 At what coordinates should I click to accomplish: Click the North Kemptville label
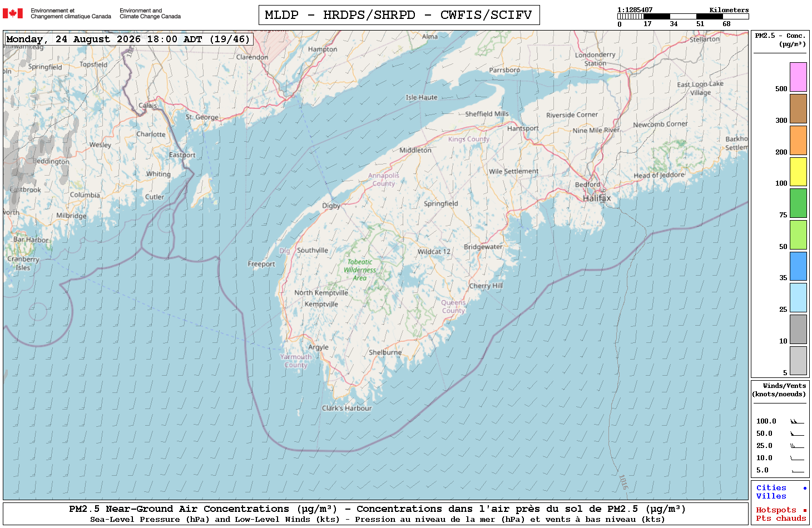click(x=321, y=293)
